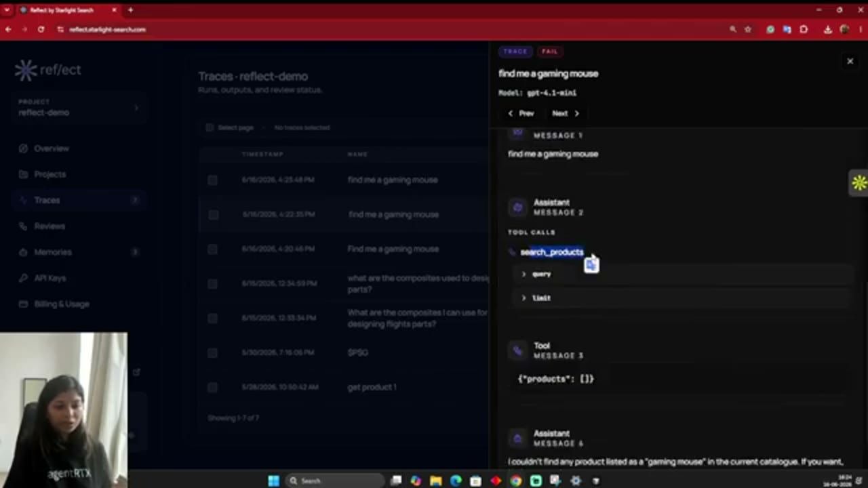Image resolution: width=868 pixels, height=488 pixels.
Task: Click the '{"products": []}' tool output text
Action: tap(556, 379)
